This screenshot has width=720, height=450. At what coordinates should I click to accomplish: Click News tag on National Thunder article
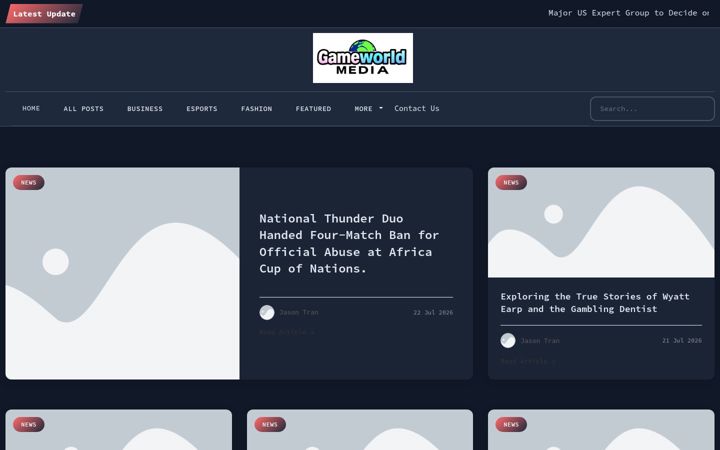click(28, 182)
